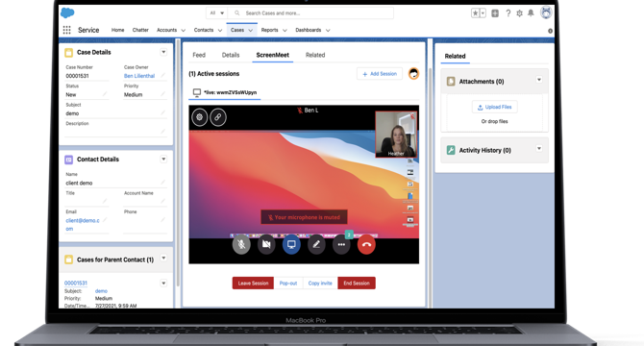Viewport: 644px width, 346px height.
Task: Open the Dashboards navigation item
Action: 308,30
